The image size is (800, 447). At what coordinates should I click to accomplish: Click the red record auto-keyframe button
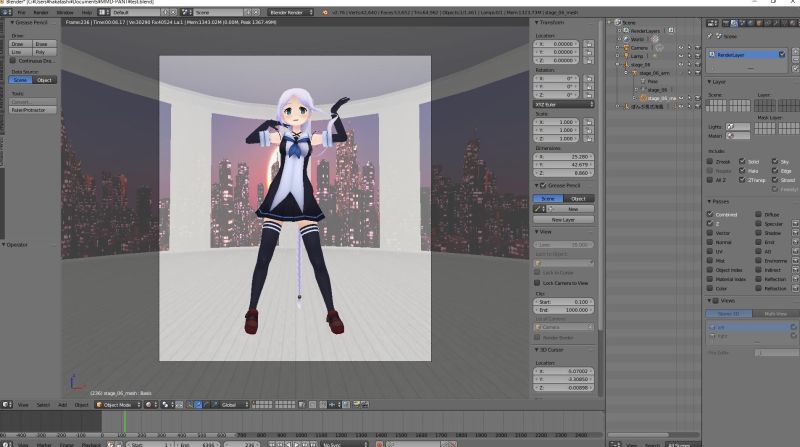click(x=379, y=444)
